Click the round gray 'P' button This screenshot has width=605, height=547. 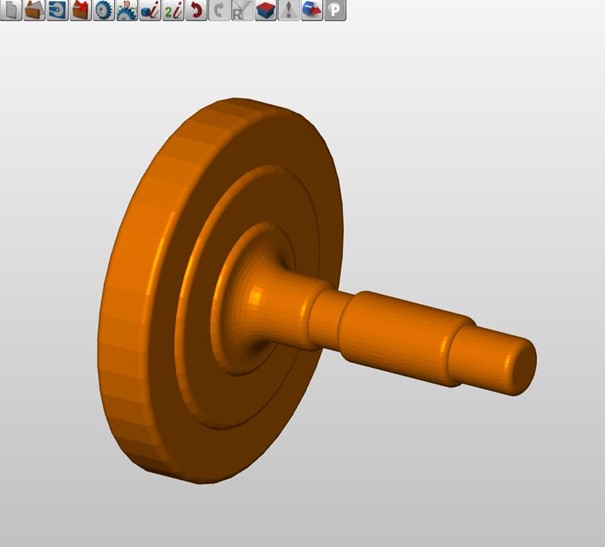(335, 12)
